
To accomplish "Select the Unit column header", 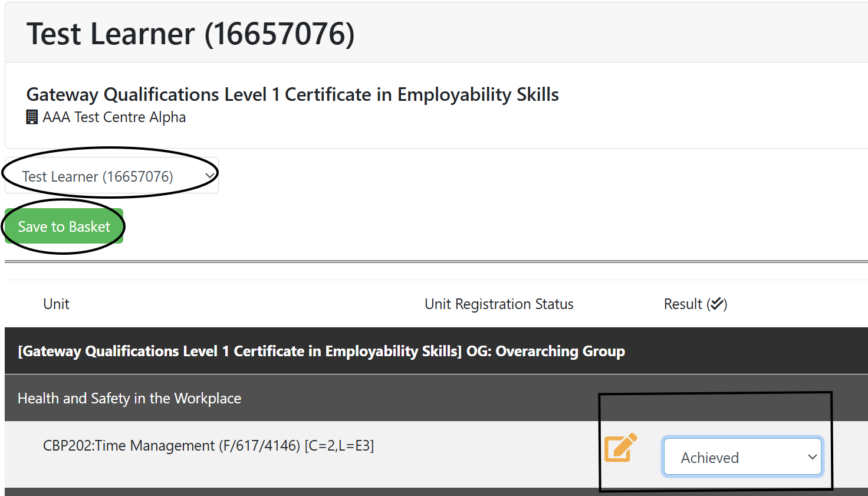I will [x=56, y=304].
